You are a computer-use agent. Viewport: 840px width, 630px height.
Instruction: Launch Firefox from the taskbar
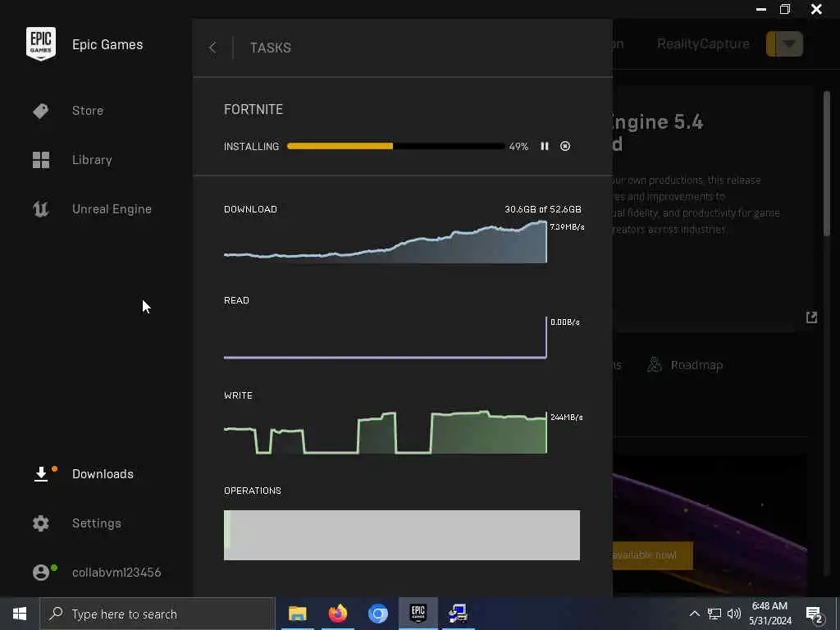[337, 614]
